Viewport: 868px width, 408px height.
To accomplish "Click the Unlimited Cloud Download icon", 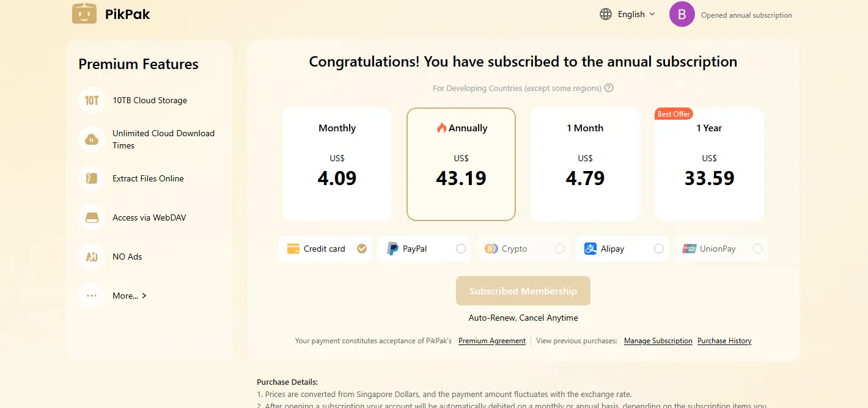I will click(92, 139).
